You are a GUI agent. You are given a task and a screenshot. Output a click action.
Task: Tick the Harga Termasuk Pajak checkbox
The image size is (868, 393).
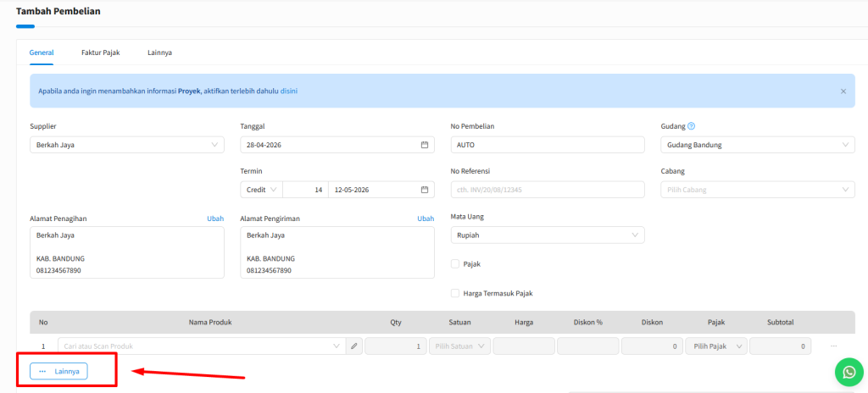click(x=455, y=293)
